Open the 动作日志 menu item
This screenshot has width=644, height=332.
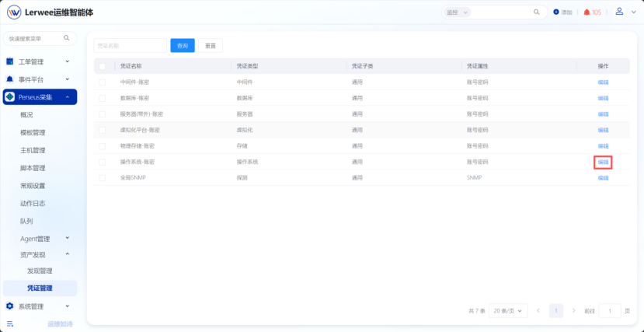tap(33, 203)
